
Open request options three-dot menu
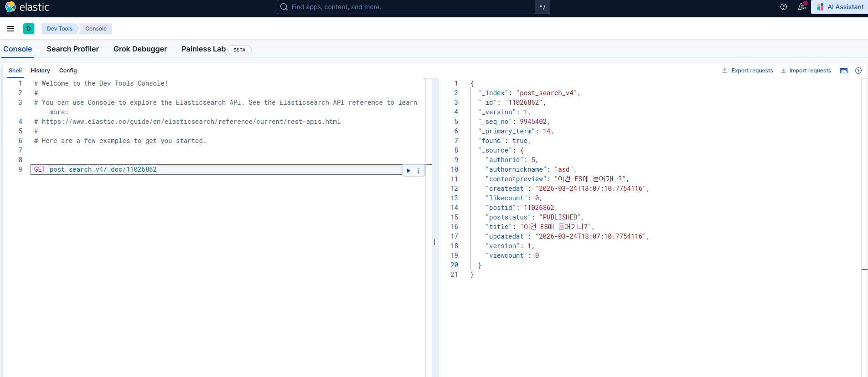[x=418, y=171]
